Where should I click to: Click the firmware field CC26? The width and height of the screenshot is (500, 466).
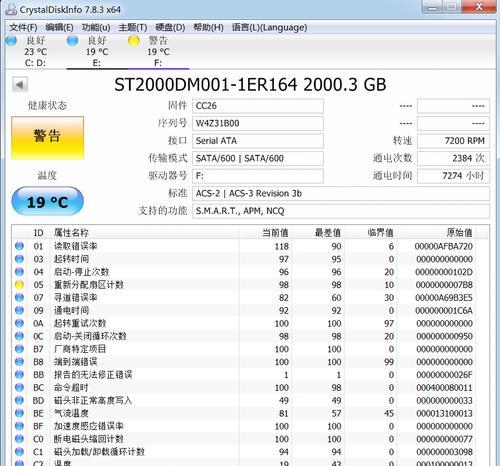point(258,106)
